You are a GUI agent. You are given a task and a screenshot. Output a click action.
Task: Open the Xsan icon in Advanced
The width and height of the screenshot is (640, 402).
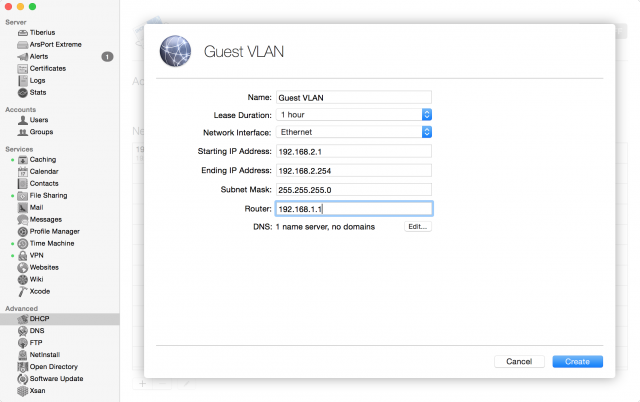[x=22, y=390]
